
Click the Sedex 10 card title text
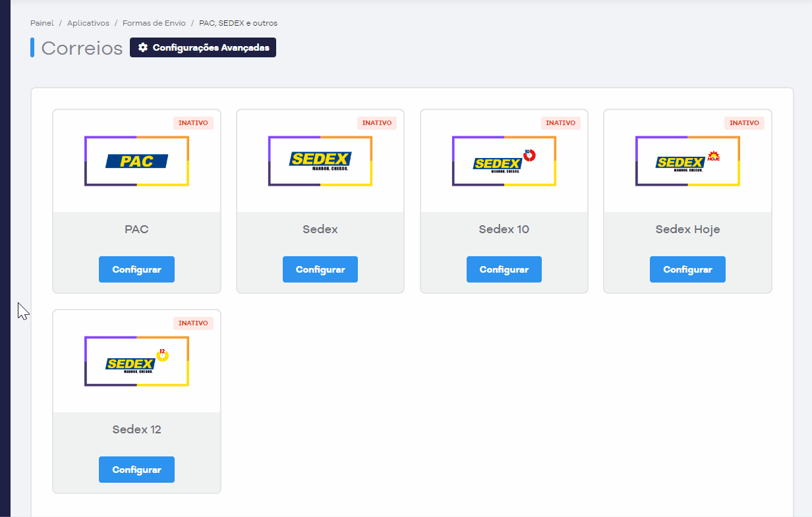coord(504,229)
